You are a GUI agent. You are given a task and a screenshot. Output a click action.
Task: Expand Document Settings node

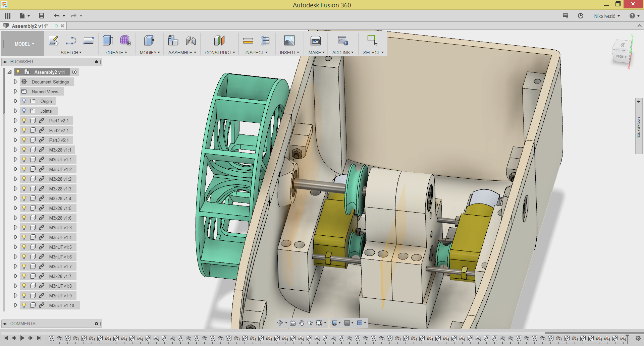tap(15, 81)
